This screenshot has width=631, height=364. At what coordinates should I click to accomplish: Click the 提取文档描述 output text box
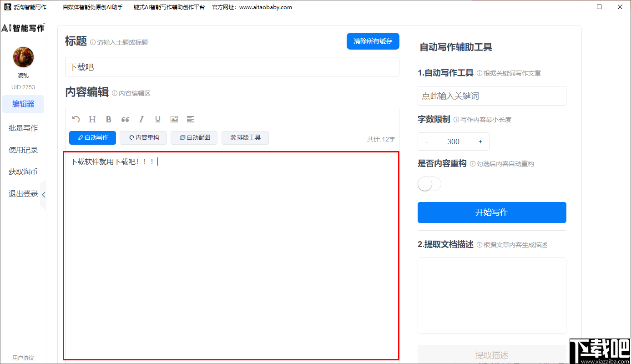(492, 296)
